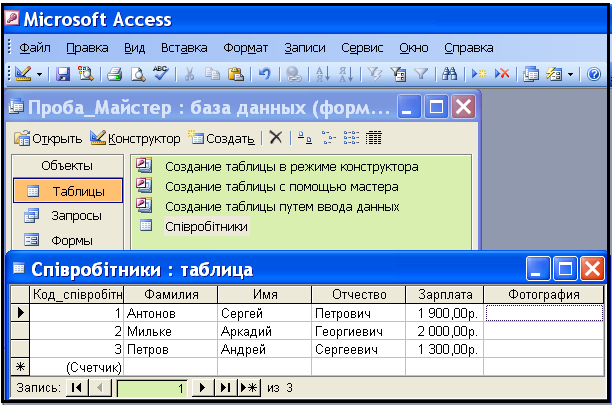Click the cell containing Мильке
The height and width of the screenshot is (405, 612).
tap(171, 331)
